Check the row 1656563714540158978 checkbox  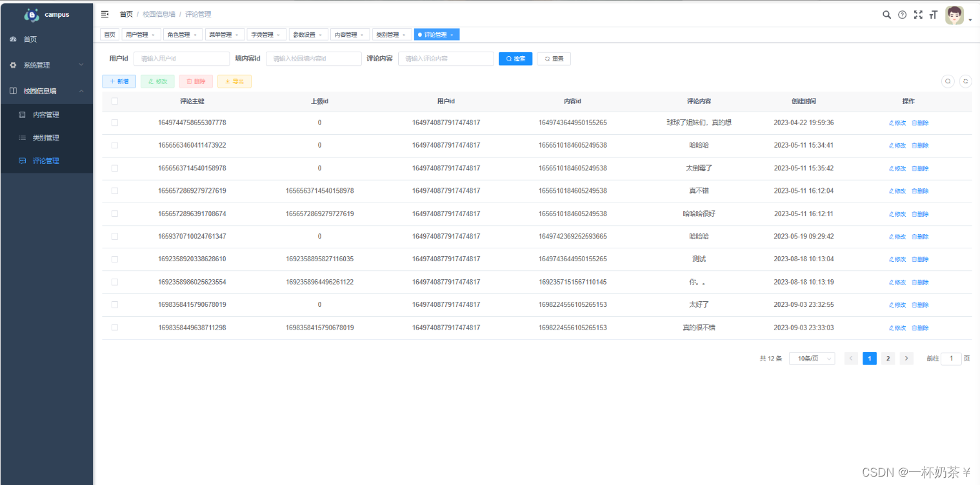click(x=115, y=168)
